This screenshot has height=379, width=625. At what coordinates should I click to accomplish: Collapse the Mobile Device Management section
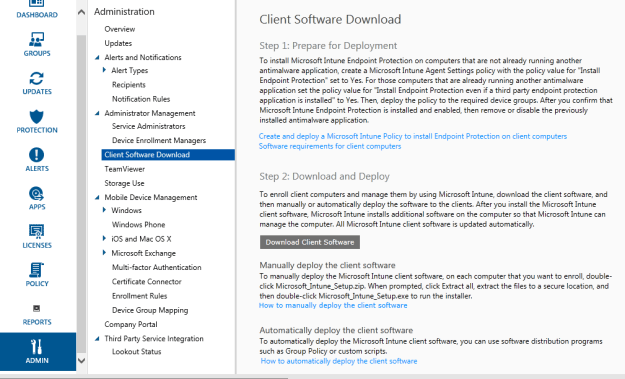[97, 197]
